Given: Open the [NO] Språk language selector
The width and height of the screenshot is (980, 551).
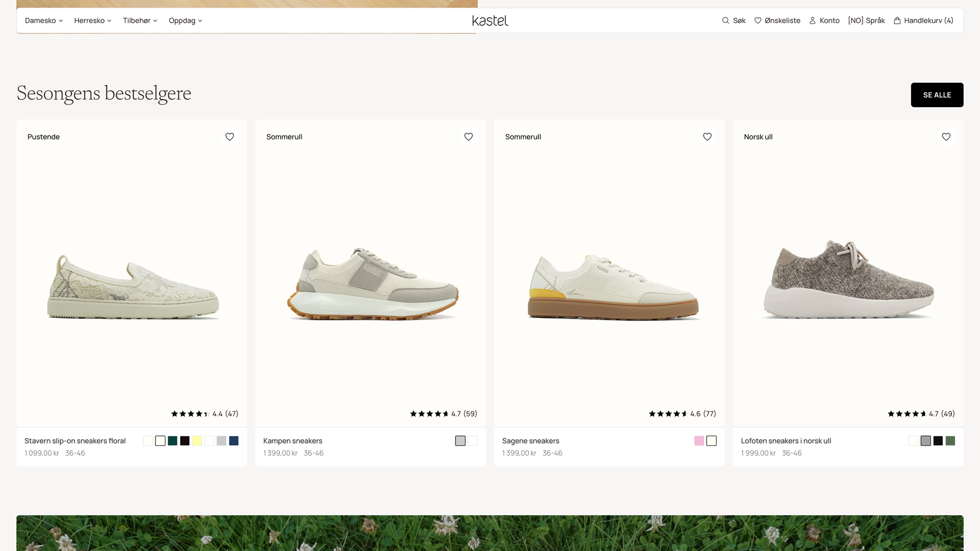Looking at the screenshot, I should tap(866, 21).
